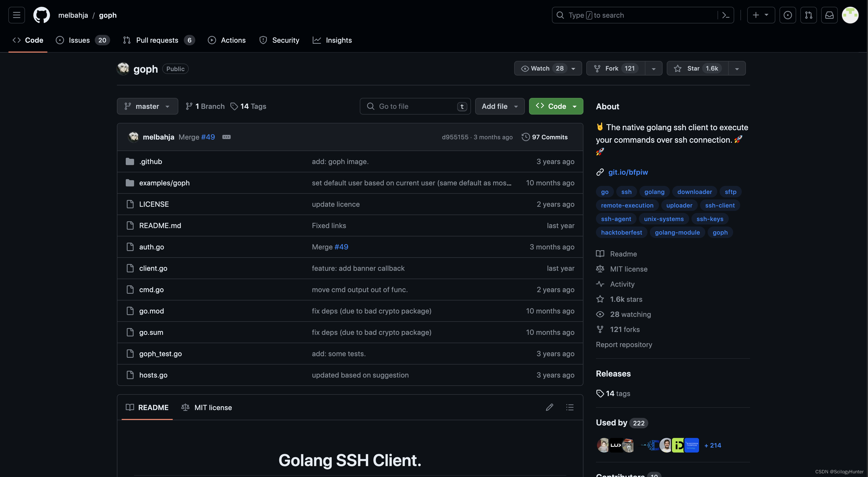Focus the Go to file search field
Viewport: 868px width, 477px height.
pos(415,106)
